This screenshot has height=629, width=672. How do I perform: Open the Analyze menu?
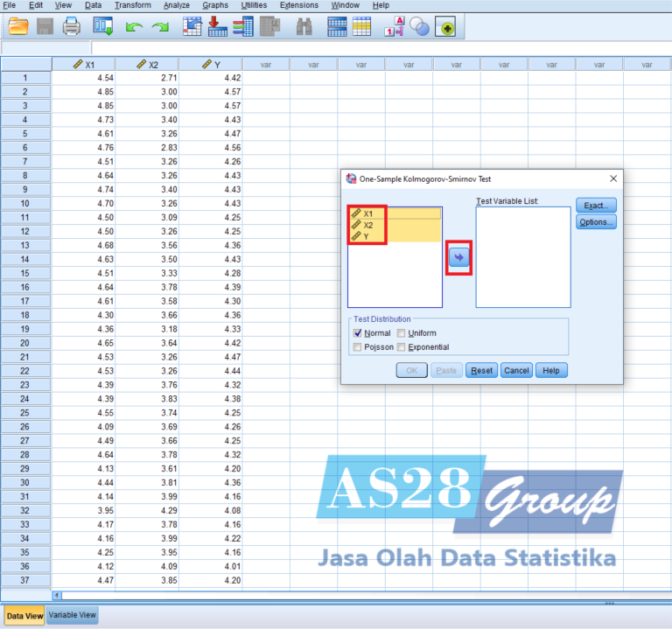(x=176, y=5)
